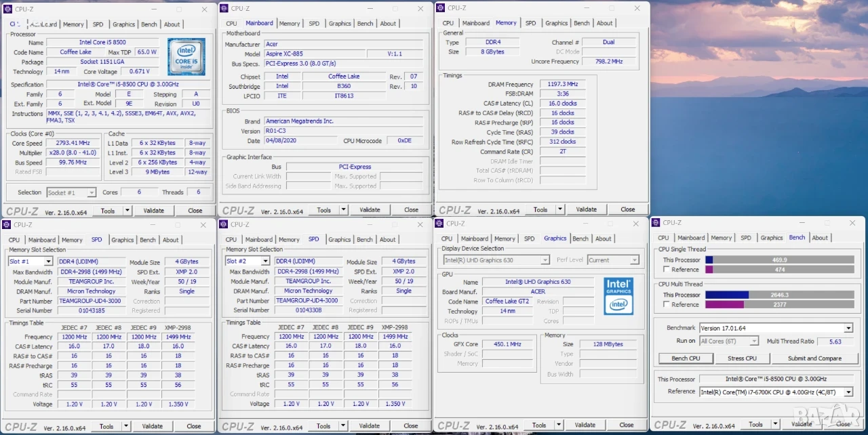Screen dimensions: 868x435
Task: Open the Perf Level Current dropdown
Action: coord(635,260)
